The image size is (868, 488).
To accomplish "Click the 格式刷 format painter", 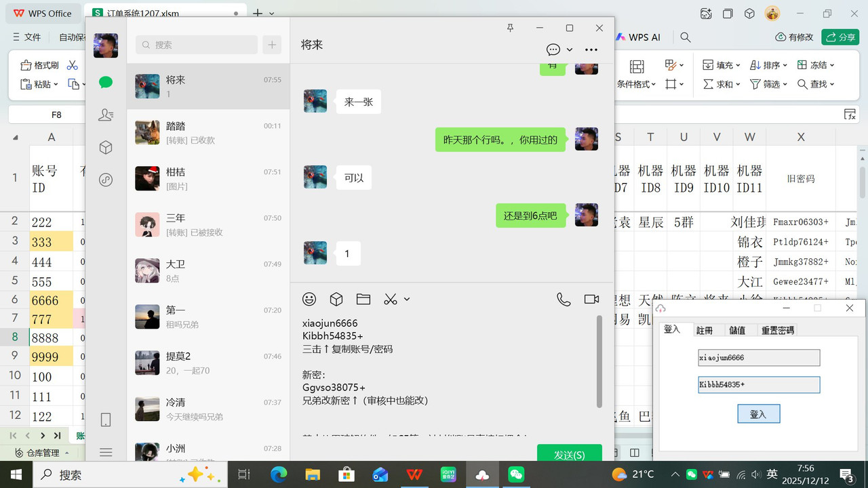I will [39, 65].
